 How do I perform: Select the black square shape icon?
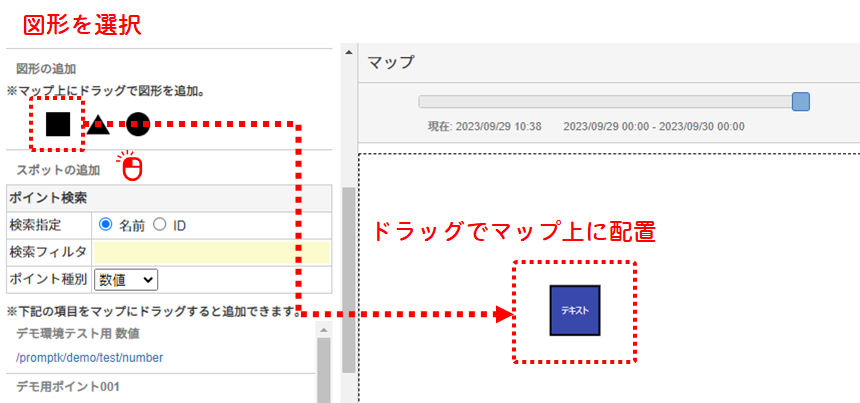58,124
